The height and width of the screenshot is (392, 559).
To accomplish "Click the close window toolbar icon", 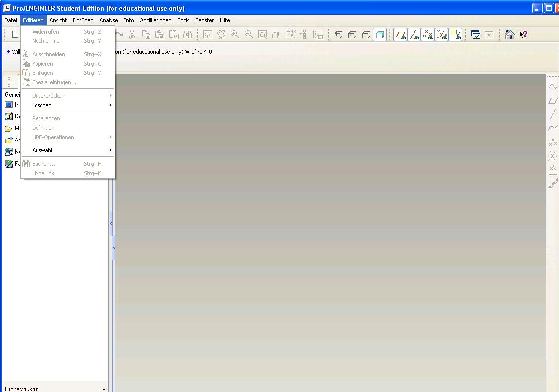I will [x=489, y=35].
